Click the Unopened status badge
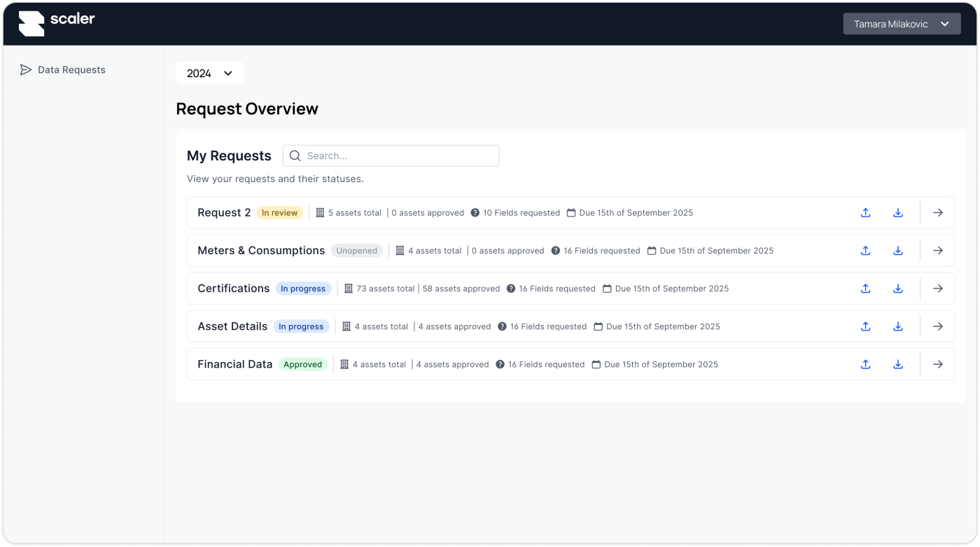The height and width of the screenshot is (547, 980). (356, 251)
